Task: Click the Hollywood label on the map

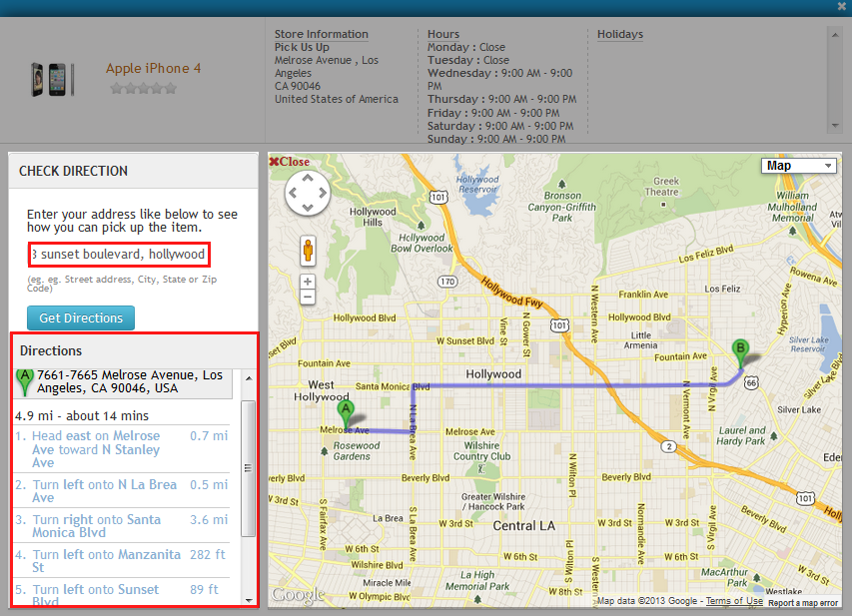Action: point(493,373)
